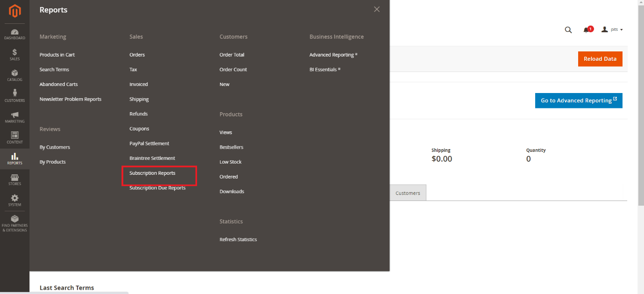644x294 pixels.
Task: Click the Magento logo icon
Action: [15, 11]
